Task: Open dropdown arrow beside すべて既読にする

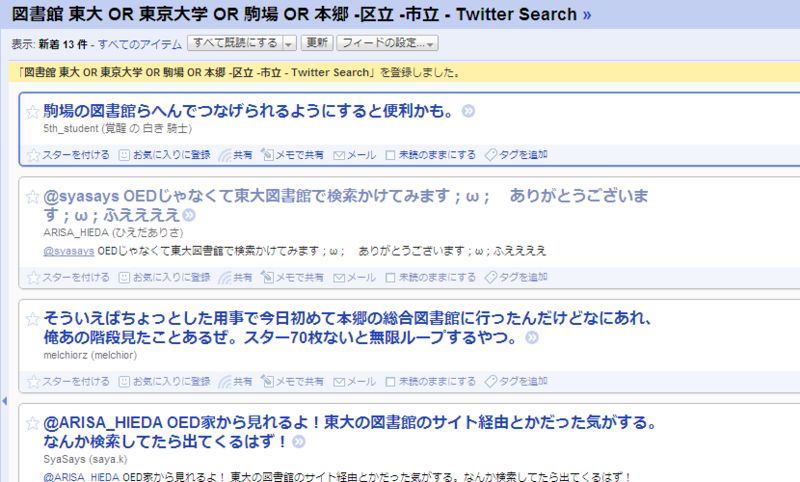Action: 289,44
